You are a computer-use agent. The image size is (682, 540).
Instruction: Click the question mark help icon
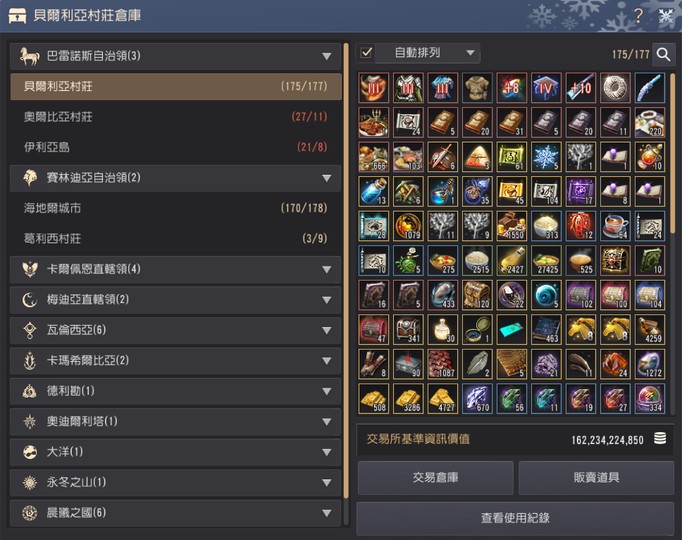pos(638,16)
